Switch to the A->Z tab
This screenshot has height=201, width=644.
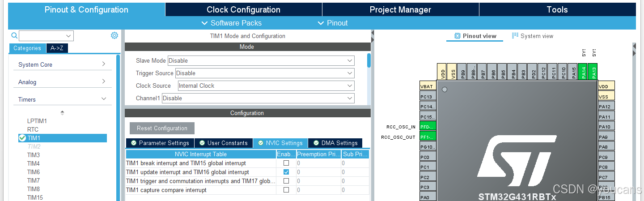pyautogui.click(x=57, y=48)
